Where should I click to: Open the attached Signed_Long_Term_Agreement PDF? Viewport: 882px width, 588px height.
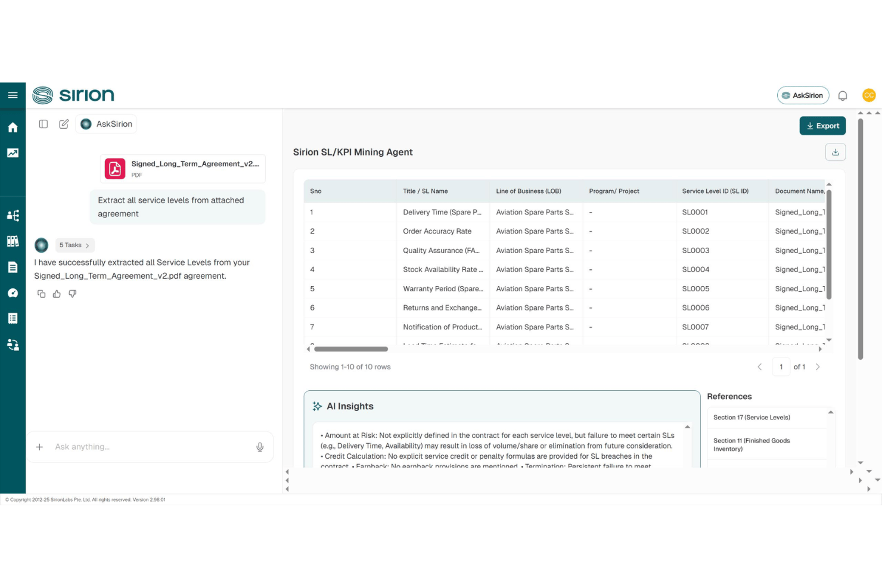point(183,169)
